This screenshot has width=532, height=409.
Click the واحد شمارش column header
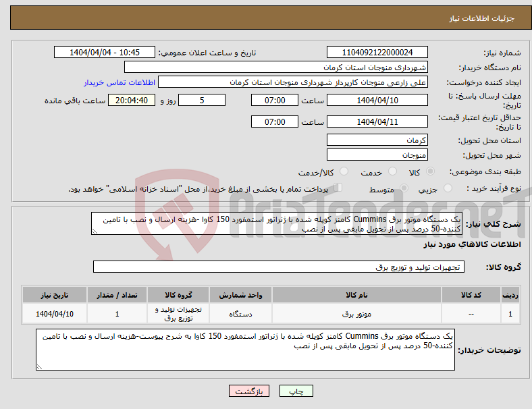click(240, 295)
